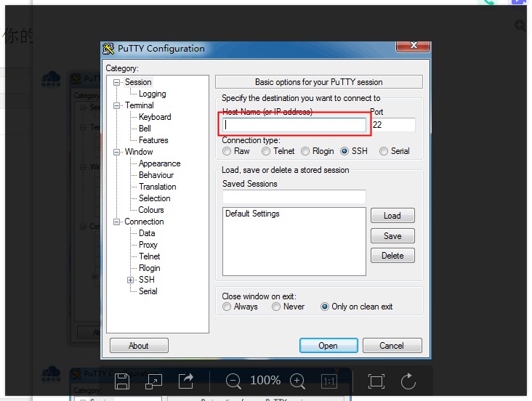Image resolution: width=532 pixels, height=401 pixels.
Task: Select the Telnet connection type
Action: coord(267,151)
